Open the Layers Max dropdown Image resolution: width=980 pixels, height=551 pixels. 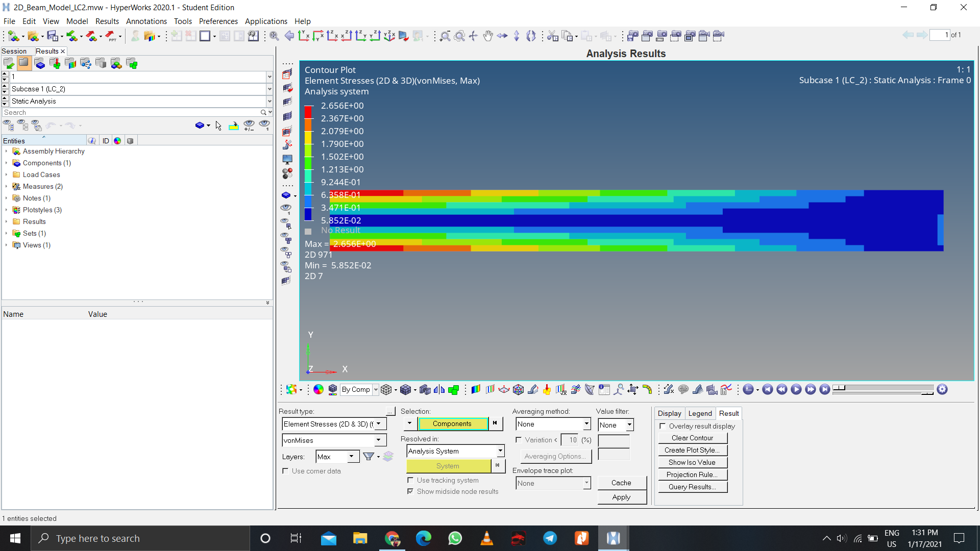[337, 457]
